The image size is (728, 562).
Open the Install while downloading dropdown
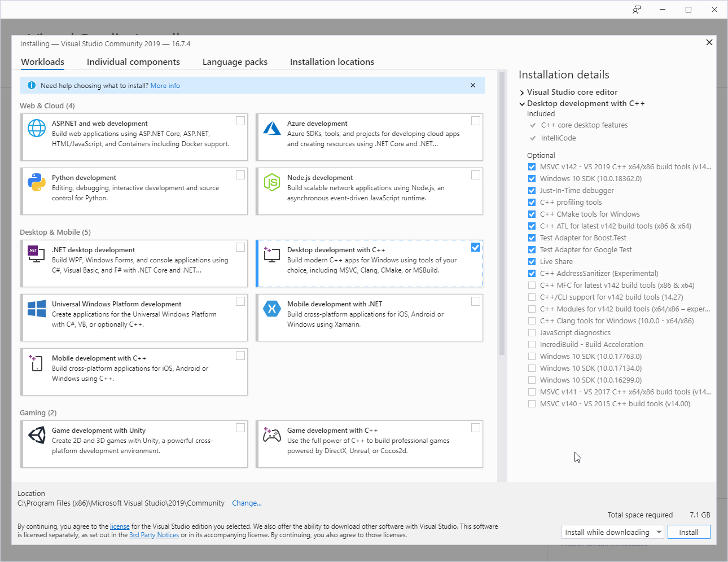point(659,532)
